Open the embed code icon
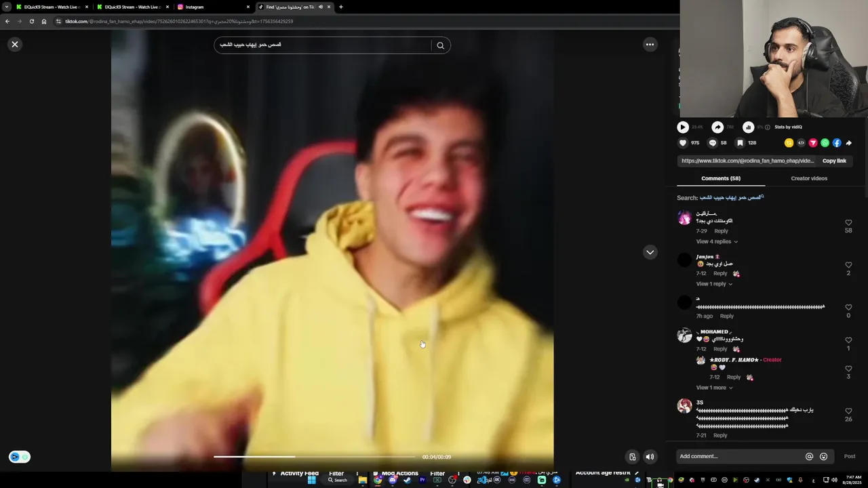Screen dimensions: 868x488 (801, 143)
